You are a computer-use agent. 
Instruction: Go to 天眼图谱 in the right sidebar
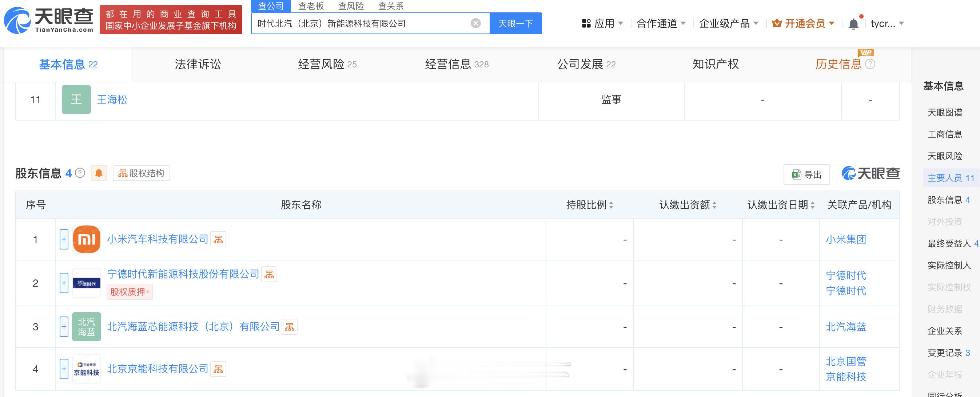coord(945,113)
